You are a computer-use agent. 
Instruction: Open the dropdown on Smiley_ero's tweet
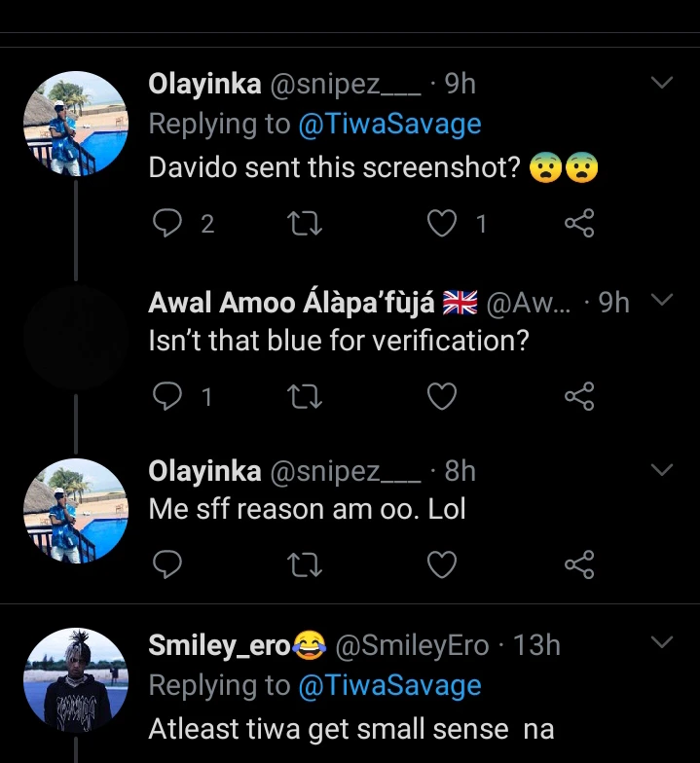[662, 642]
